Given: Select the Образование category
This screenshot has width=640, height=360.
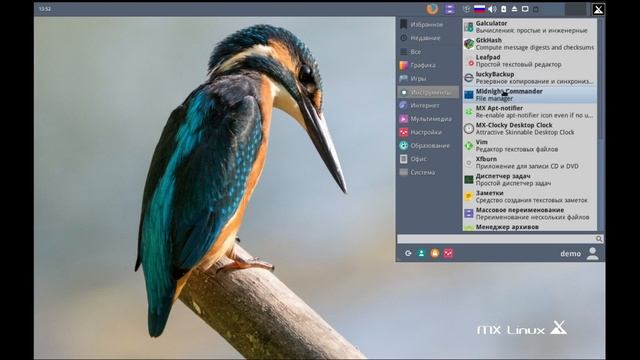Looking at the screenshot, I should pos(428,146).
